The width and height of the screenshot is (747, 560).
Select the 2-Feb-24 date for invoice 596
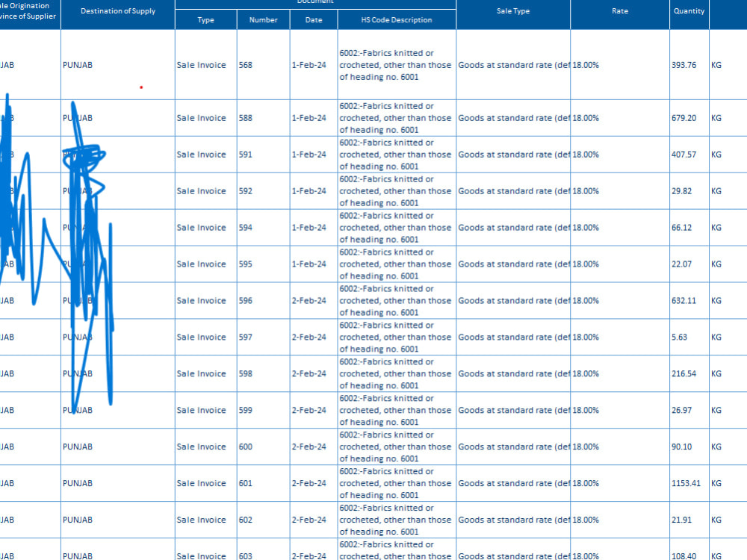click(x=309, y=300)
